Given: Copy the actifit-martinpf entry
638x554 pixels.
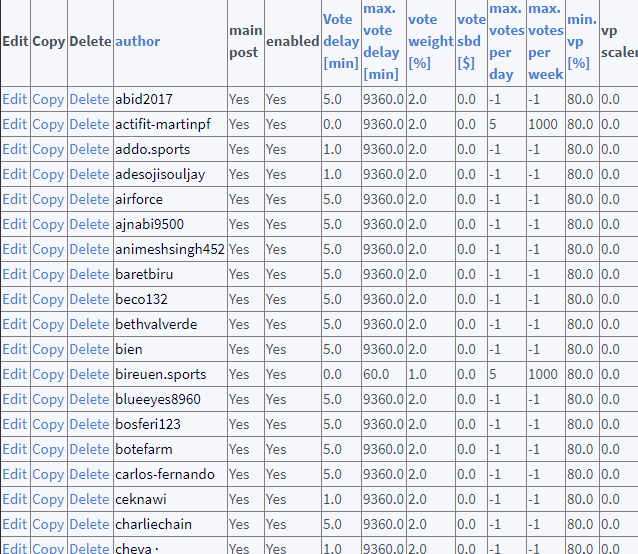Looking at the screenshot, I should [x=48, y=124].
